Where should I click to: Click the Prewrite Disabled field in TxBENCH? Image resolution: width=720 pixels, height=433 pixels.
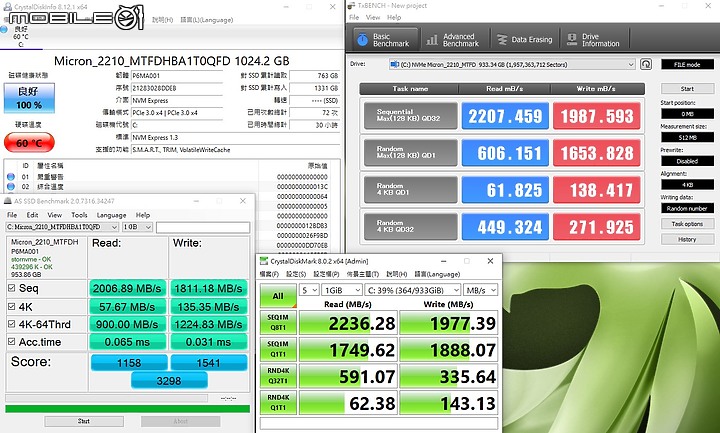click(x=687, y=161)
